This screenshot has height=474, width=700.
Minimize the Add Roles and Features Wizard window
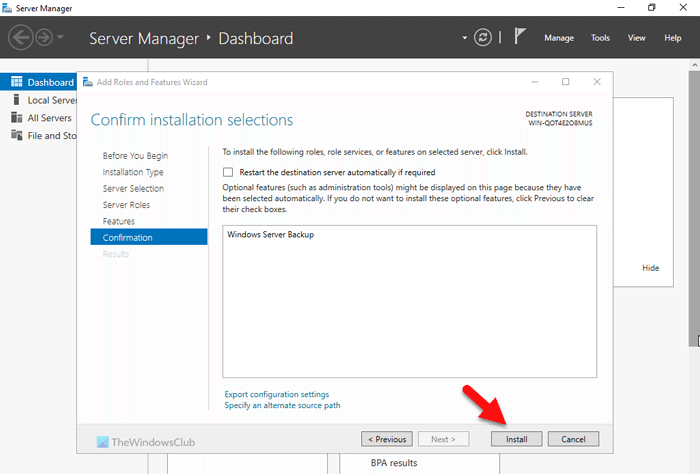(x=535, y=82)
